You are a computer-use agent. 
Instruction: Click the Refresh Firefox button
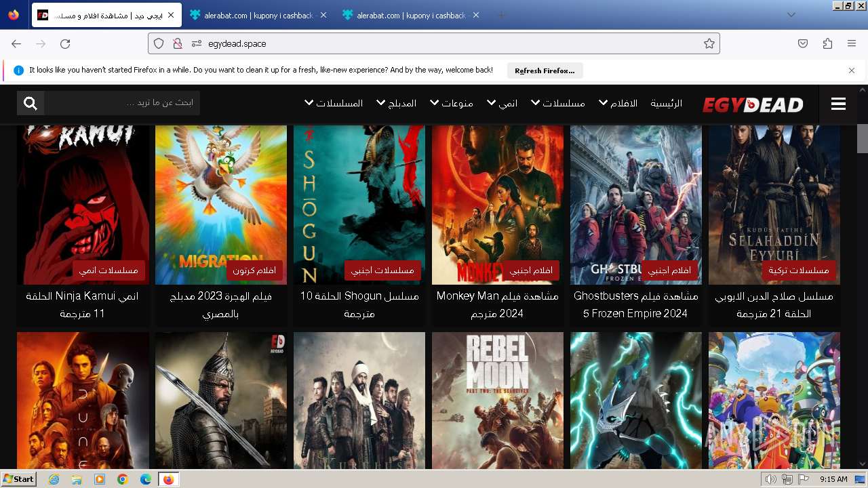(x=545, y=70)
